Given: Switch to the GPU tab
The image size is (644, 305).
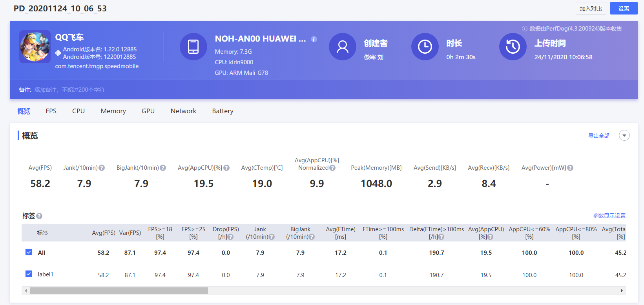Looking at the screenshot, I should (148, 111).
